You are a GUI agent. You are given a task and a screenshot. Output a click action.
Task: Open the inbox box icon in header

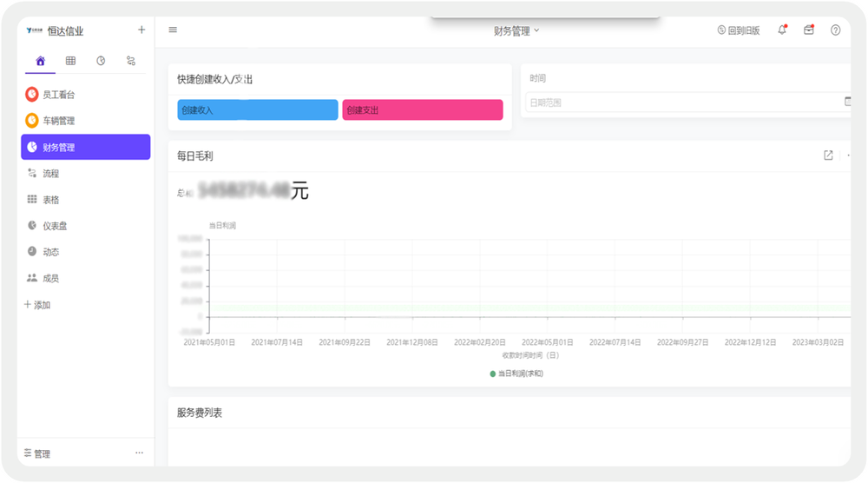[809, 30]
